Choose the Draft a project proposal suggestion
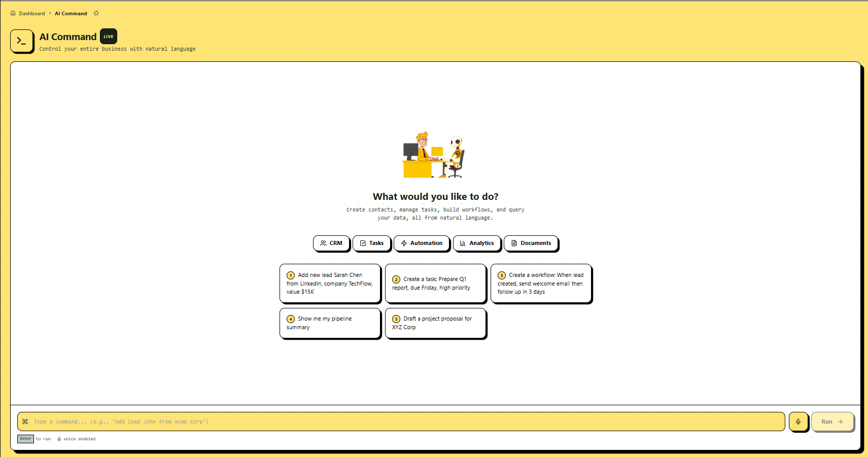Screen dimensions: 868x457 tap(436, 323)
